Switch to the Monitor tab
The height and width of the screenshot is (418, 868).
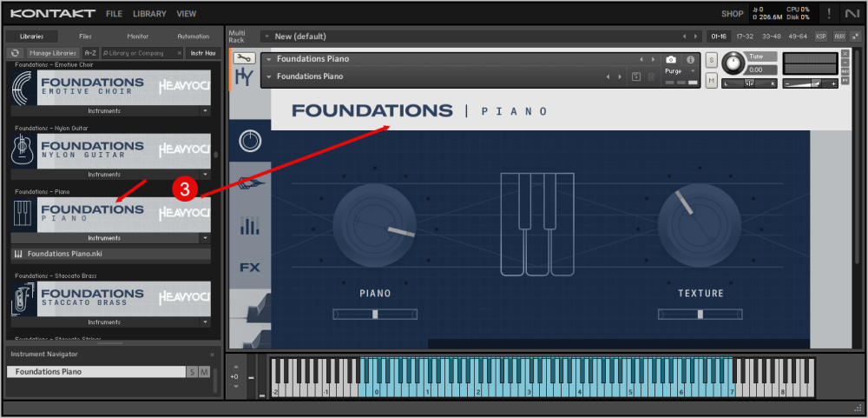pos(138,36)
